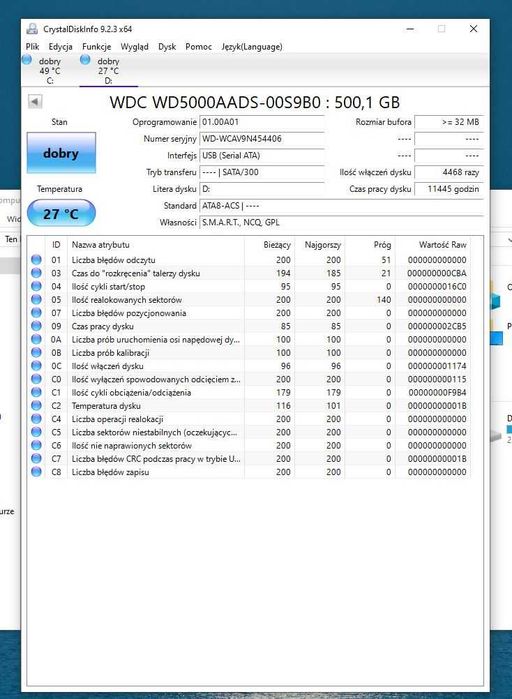Select the 'Ilość cykli start/stop' attribute row
The height and width of the screenshot is (699, 512).
(249, 287)
